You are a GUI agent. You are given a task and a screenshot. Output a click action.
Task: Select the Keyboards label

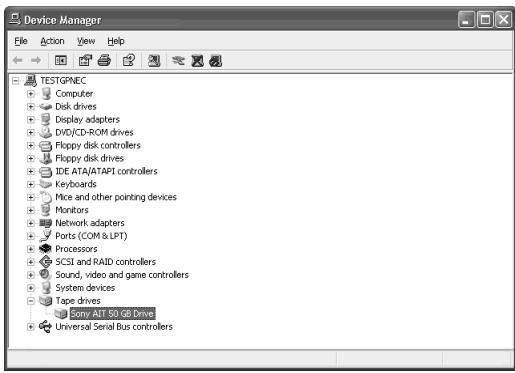(76, 184)
